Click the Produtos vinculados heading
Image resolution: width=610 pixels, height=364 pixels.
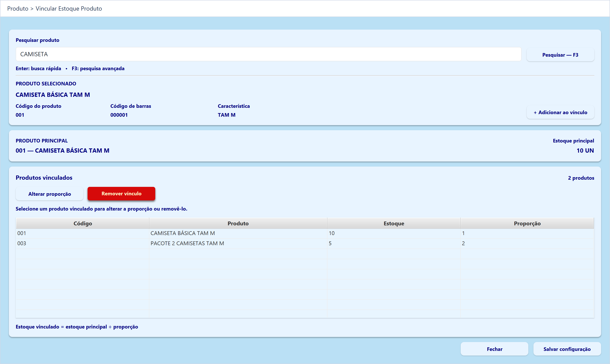pos(44,178)
